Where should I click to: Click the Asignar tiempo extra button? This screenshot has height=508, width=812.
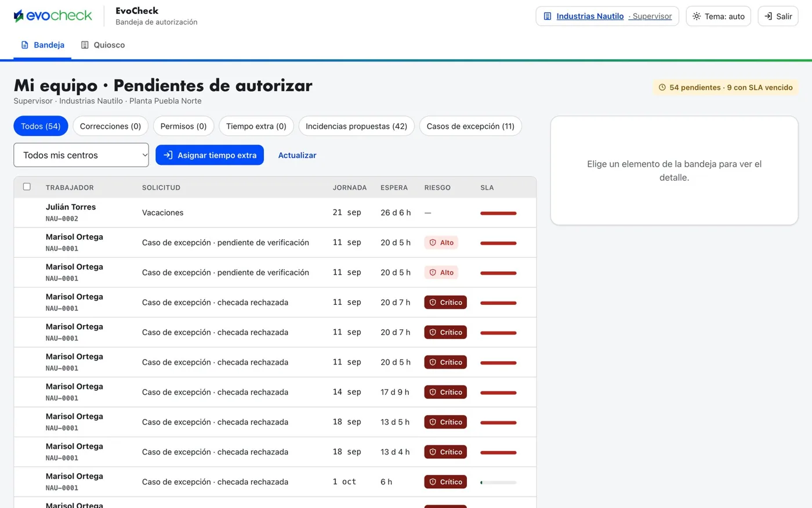tap(210, 155)
